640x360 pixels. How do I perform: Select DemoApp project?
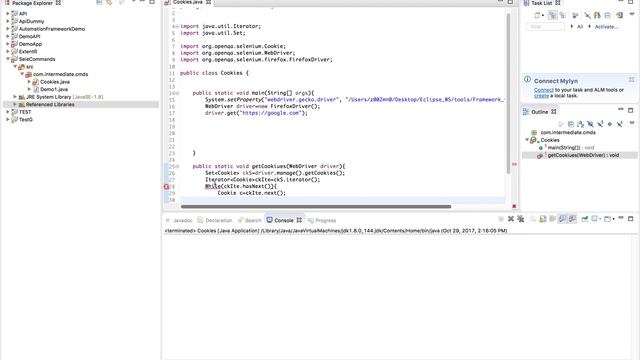tap(30, 44)
